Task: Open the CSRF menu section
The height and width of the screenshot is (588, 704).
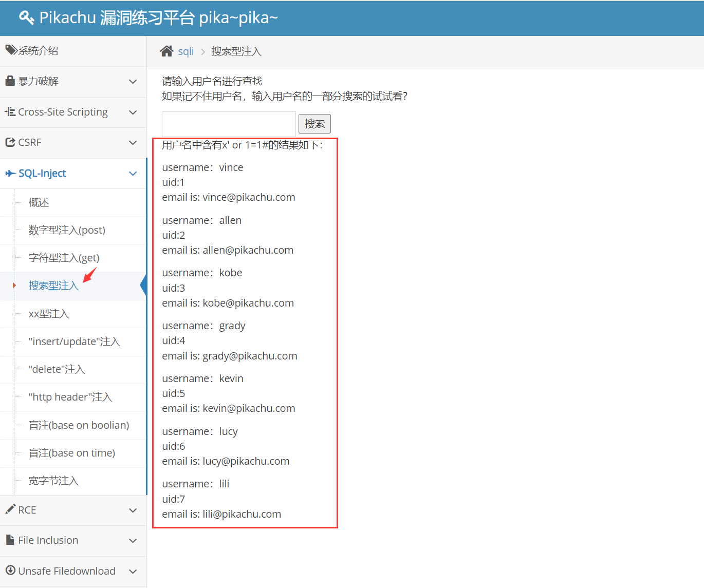Action: click(73, 143)
